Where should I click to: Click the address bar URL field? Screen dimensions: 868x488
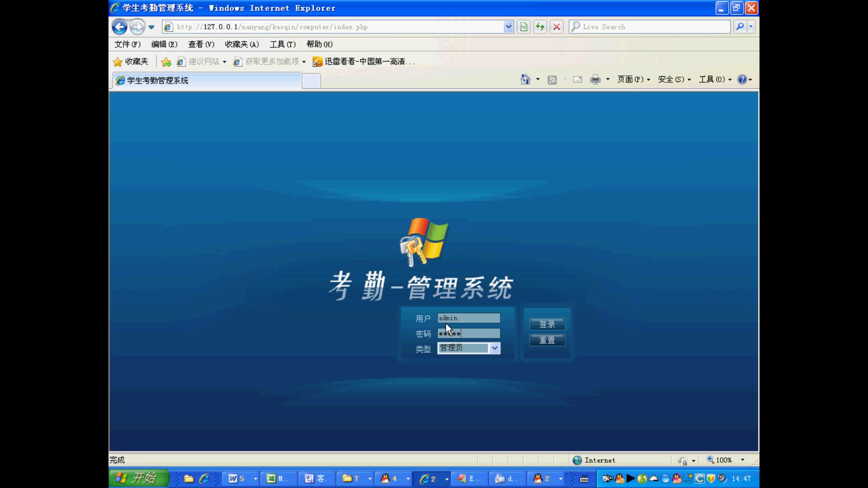tap(339, 27)
